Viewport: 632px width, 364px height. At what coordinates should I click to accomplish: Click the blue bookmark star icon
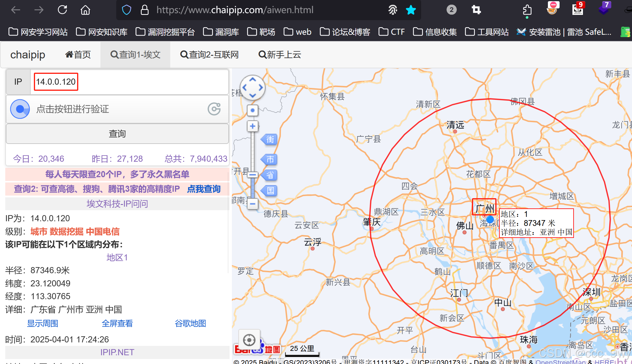pyautogui.click(x=411, y=10)
